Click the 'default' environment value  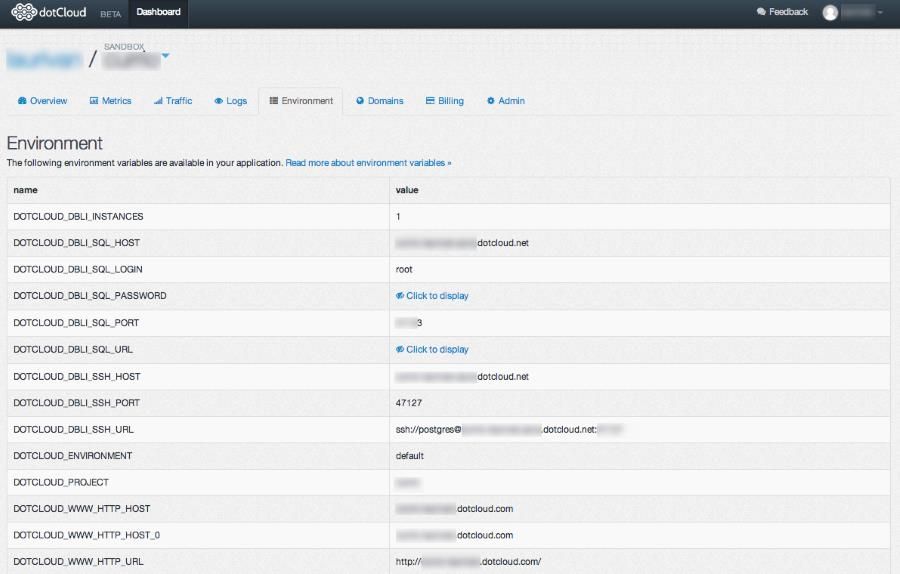pyautogui.click(x=409, y=456)
